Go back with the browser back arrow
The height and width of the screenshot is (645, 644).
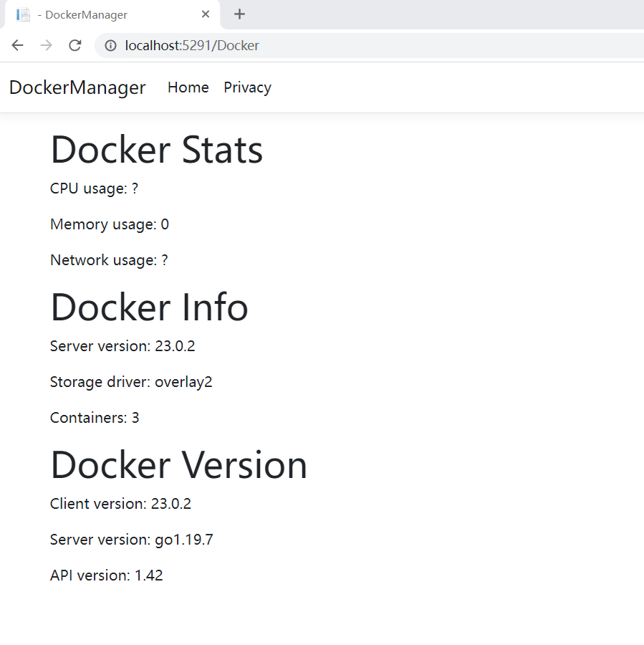(x=18, y=45)
